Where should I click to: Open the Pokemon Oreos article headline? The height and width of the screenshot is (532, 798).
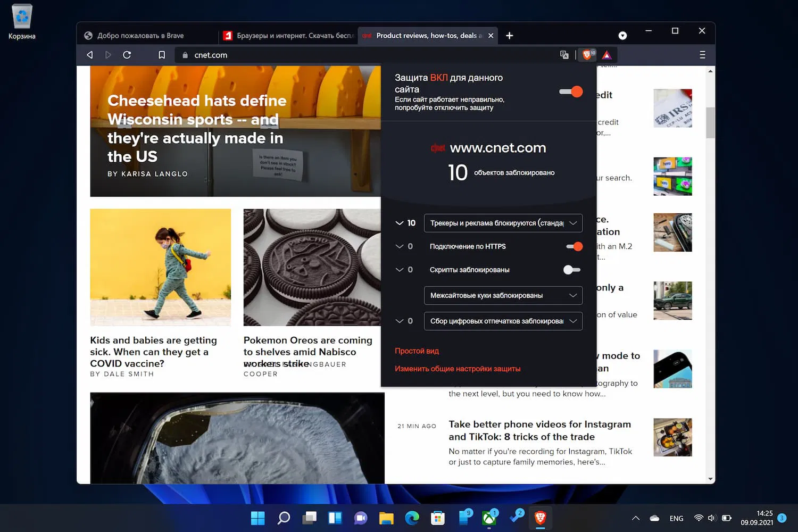(308, 352)
